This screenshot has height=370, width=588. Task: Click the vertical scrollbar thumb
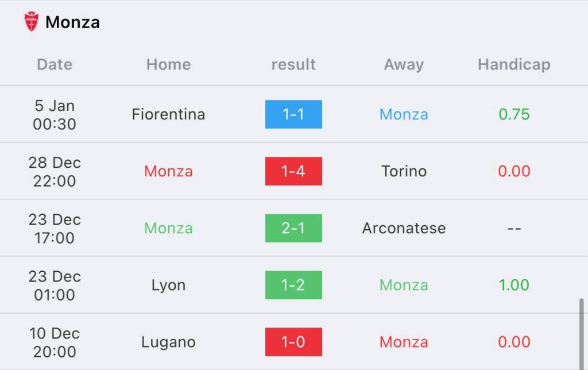[581, 334]
